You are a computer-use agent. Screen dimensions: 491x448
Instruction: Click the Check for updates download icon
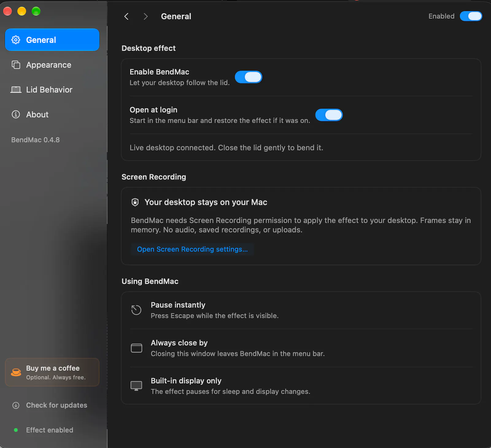coord(16,405)
